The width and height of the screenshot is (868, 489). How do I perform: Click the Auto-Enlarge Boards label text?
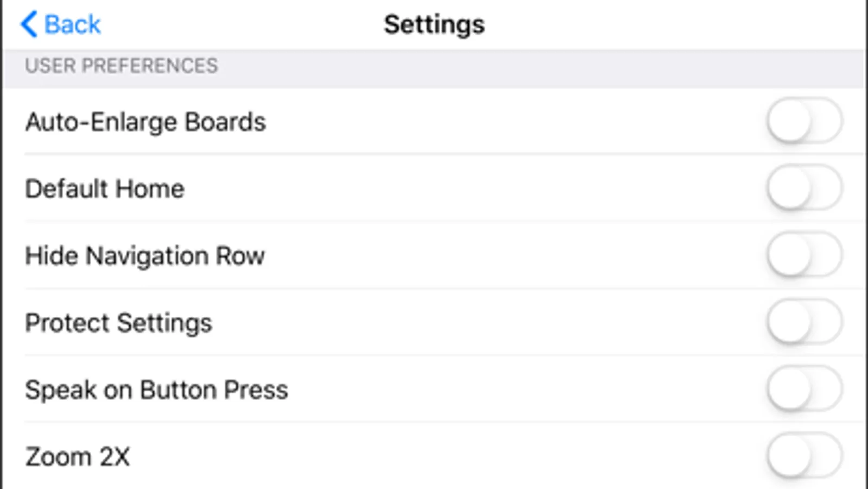pyautogui.click(x=145, y=122)
